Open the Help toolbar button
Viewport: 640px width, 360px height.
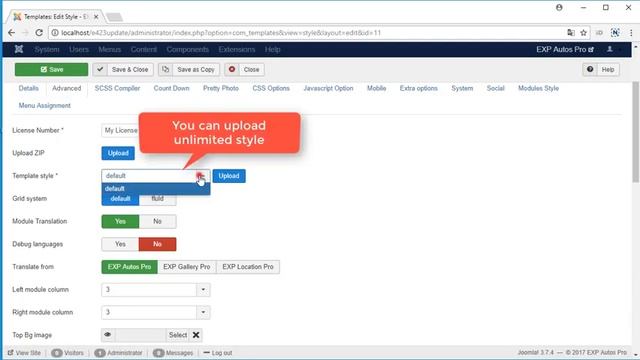tap(601, 69)
